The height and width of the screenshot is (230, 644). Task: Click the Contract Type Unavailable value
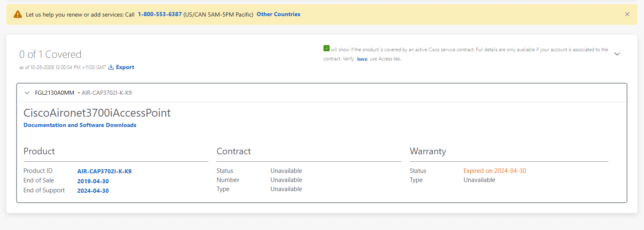tap(286, 189)
